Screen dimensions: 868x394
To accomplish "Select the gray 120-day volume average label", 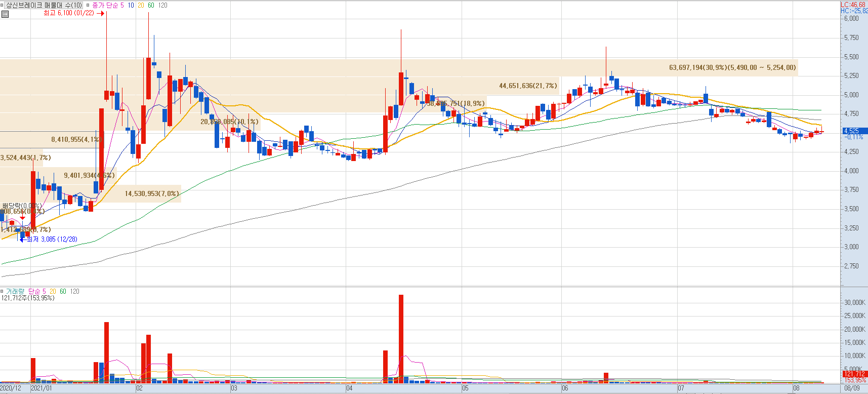I will coord(74,291).
